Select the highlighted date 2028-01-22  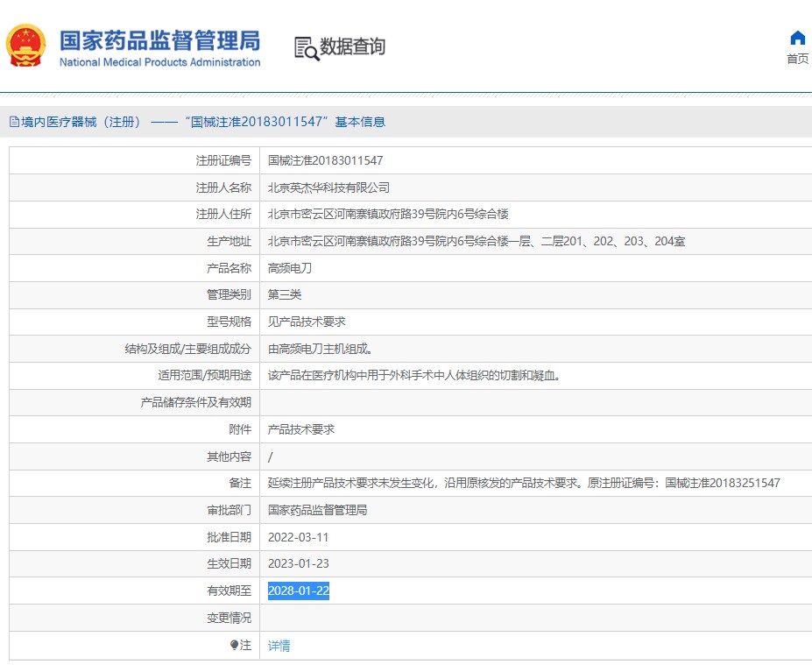[x=299, y=591]
